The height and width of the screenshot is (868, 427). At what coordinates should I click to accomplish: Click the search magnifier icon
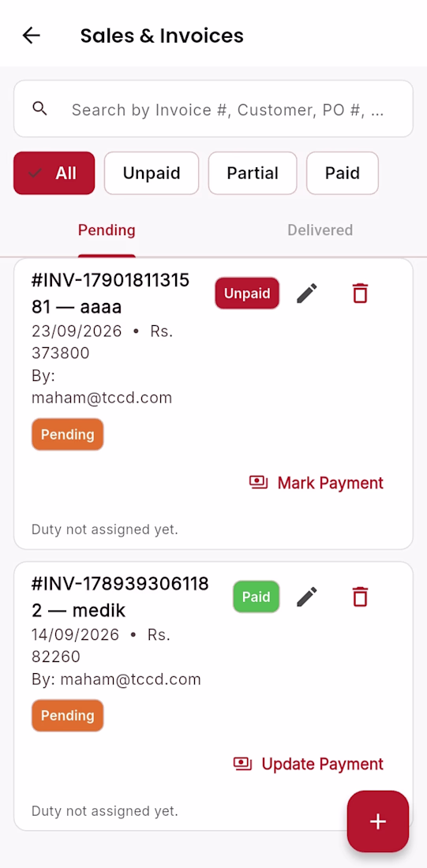(x=39, y=109)
